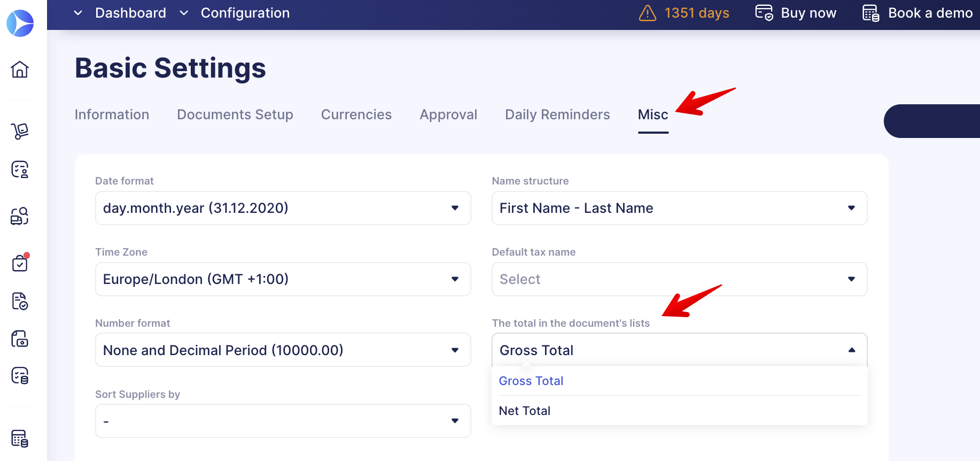The image size is (980, 461).
Task: Switch to the Currencies tab
Action: point(356,114)
